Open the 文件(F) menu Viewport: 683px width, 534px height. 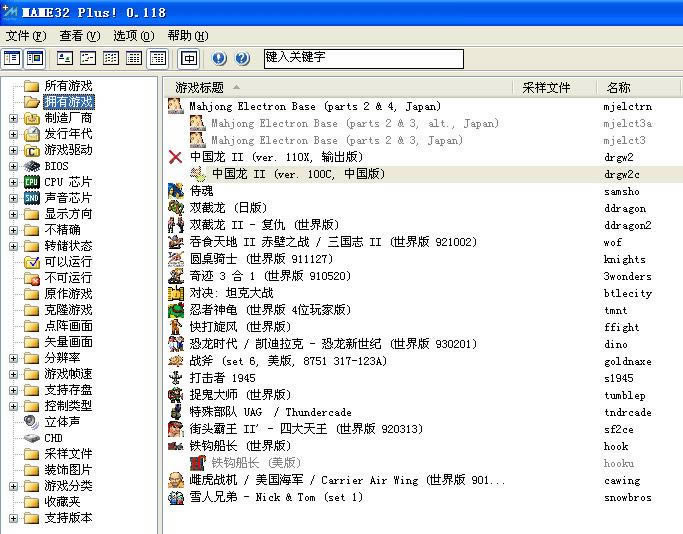pos(24,35)
